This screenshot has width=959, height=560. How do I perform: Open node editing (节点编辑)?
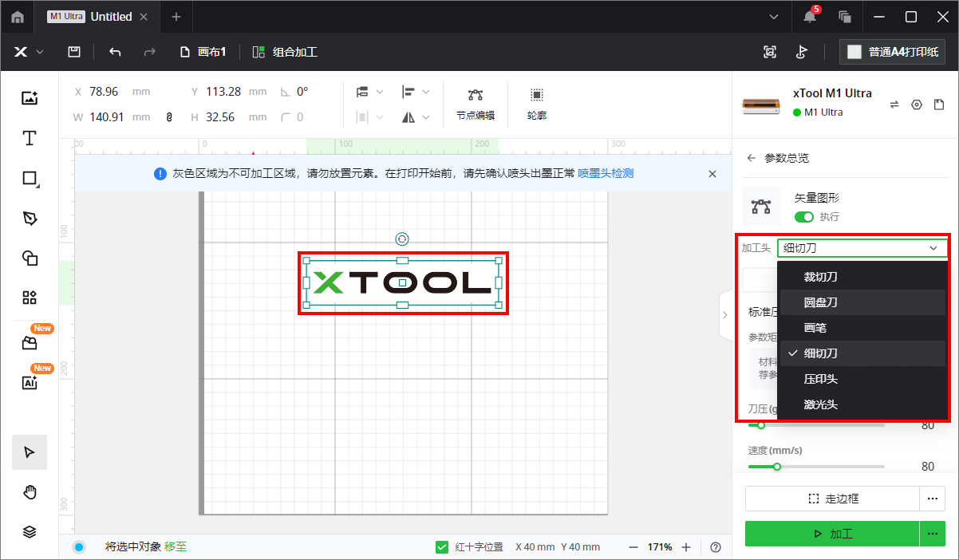[476, 104]
